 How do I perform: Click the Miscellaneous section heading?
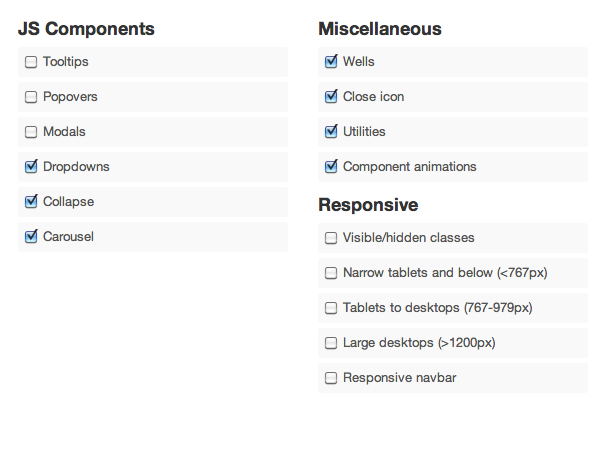click(379, 29)
